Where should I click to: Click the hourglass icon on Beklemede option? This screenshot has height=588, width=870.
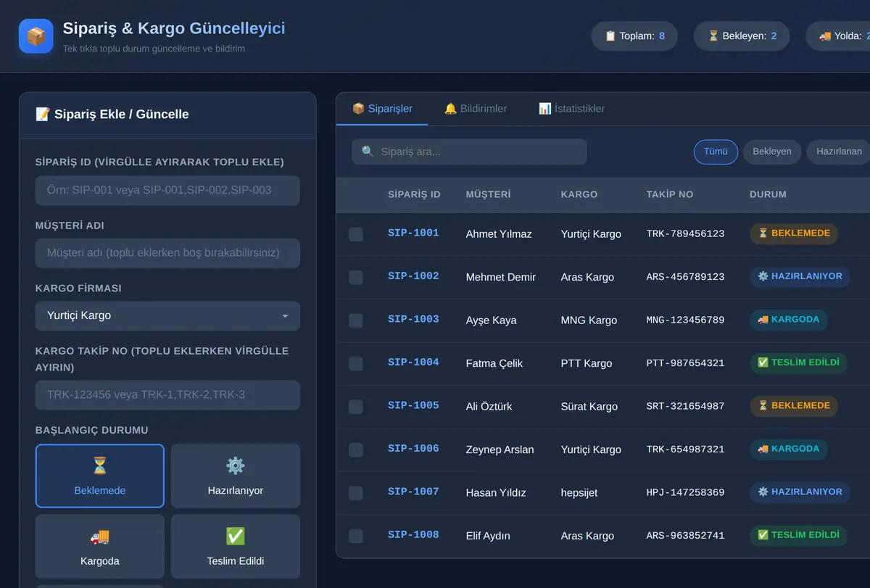point(100,465)
